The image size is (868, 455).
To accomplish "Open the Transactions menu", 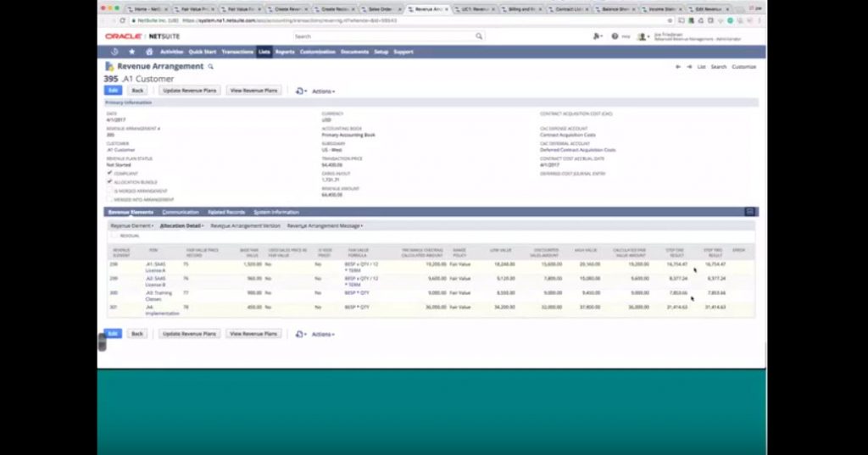I will tap(237, 52).
